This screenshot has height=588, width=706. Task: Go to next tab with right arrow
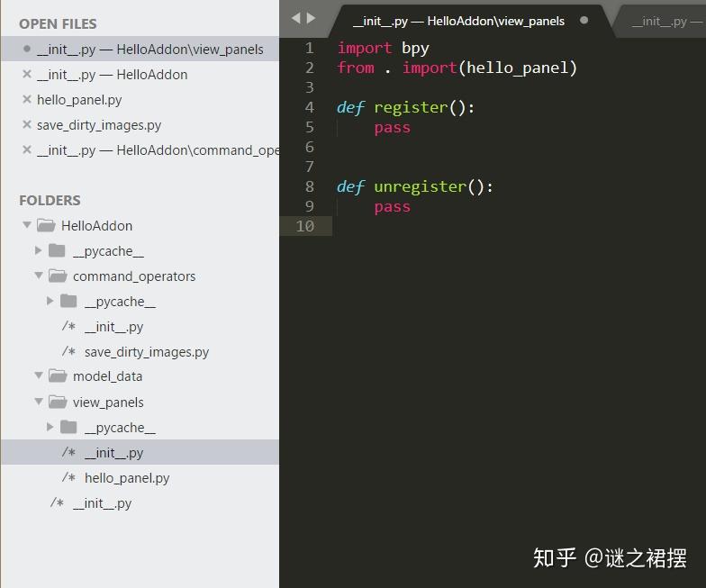312,18
